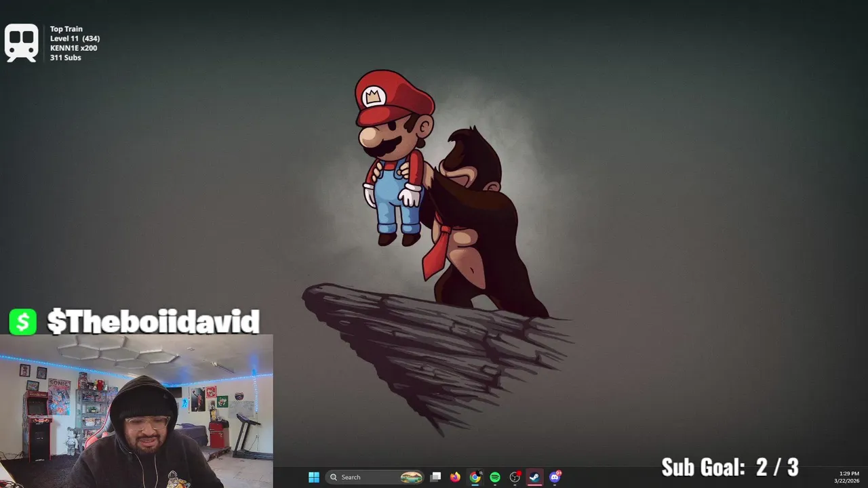Click the webcam feed thumbnail
This screenshot has width=868, height=488.
coord(136,411)
